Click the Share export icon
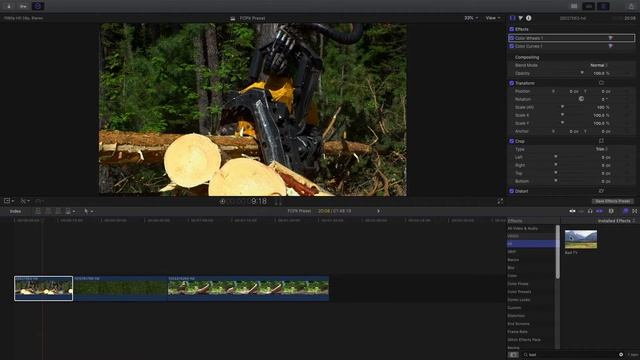The image size is (640, 360). 631,6
